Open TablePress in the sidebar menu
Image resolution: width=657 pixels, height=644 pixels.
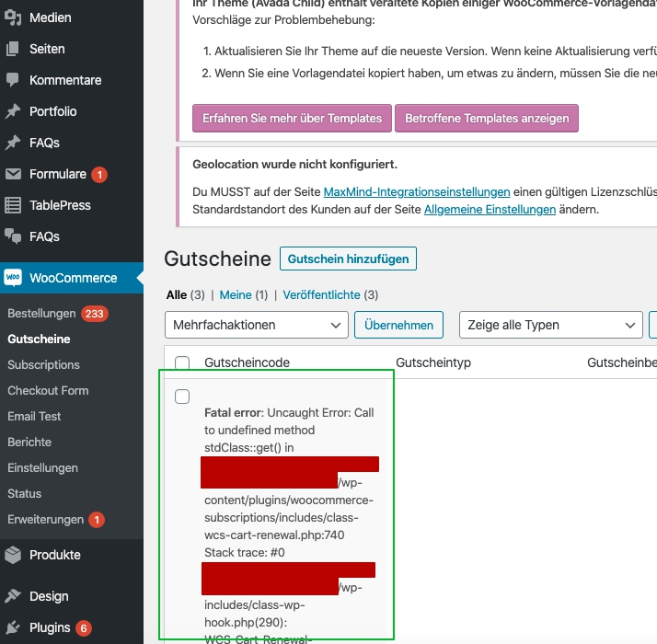tap(61, 205)
